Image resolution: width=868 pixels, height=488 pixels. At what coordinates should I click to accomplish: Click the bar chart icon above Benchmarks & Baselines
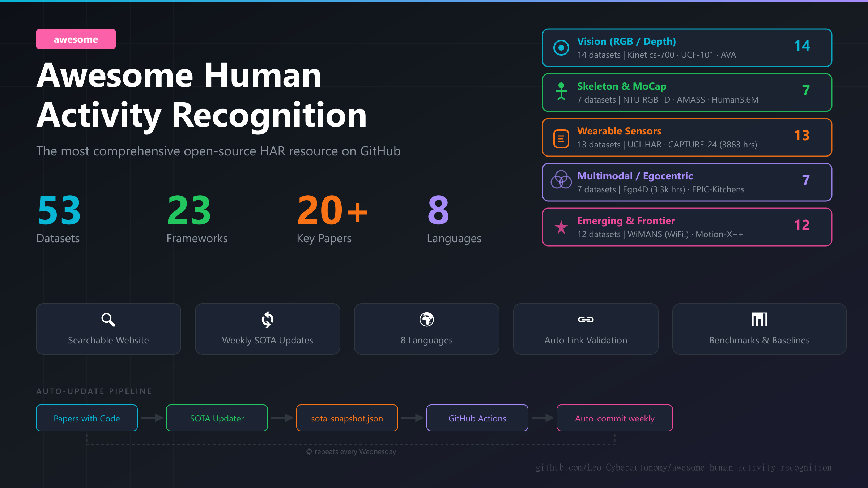point(759,320)
